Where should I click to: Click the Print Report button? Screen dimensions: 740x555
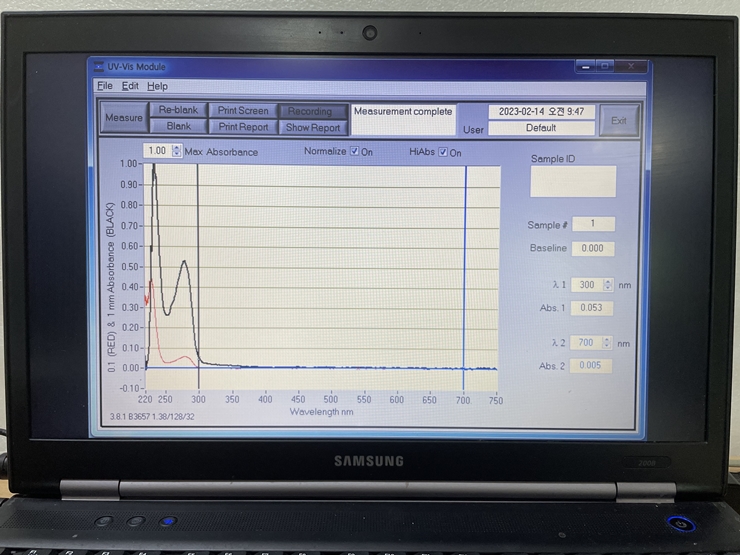coord(243,127)
